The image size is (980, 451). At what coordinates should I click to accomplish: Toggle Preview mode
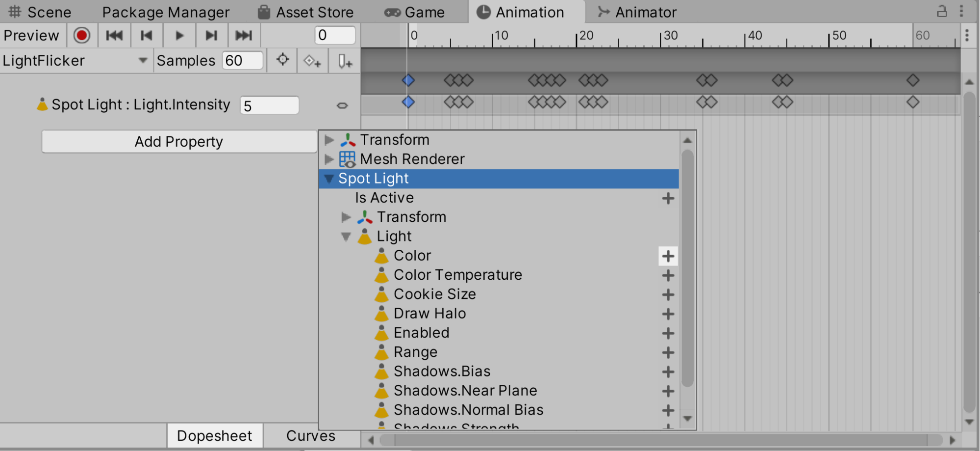[x=31, y=35]
